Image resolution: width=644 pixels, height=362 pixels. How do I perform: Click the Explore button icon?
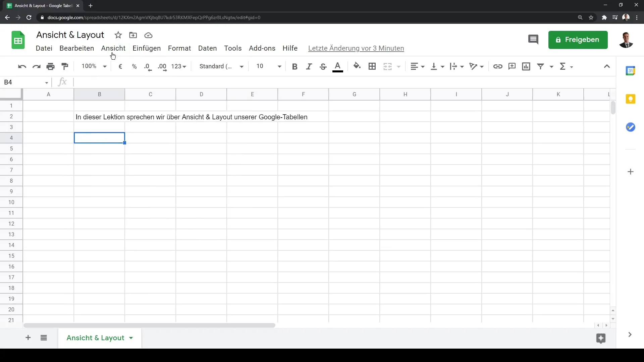(x=601, y=338)
